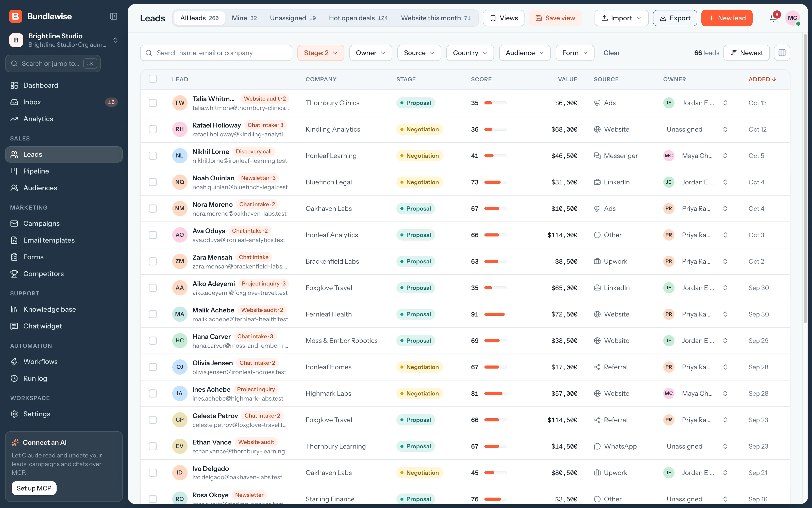
Task: Check Noah Quinlan's row checkbox
Action: coord(153,182)
